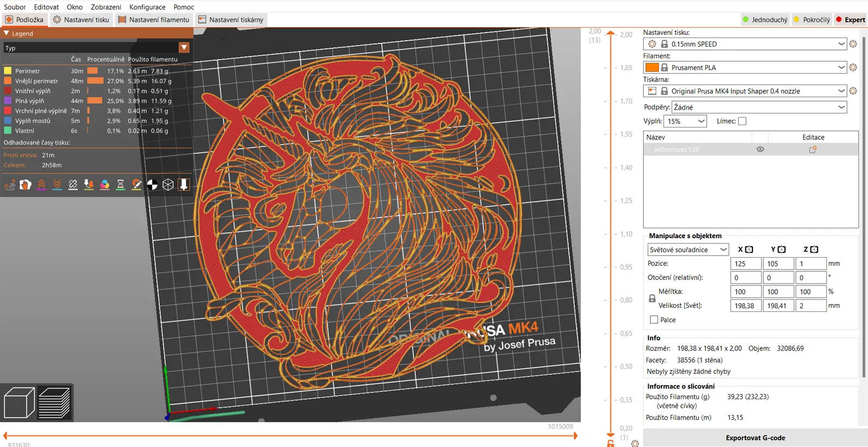Open the Prusament PLA filament dropdown
868x447 pixels.
click(x=745, y=67)
